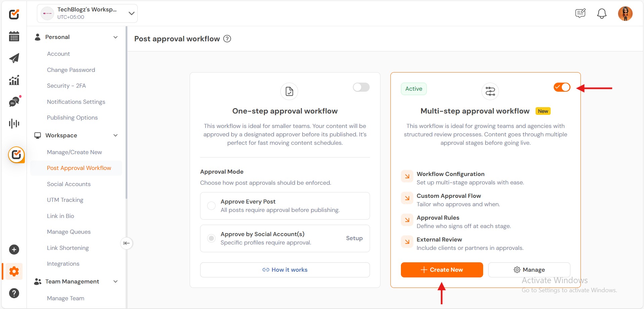644x309 pixels.
Task: Collapse the Team Management section
Action: (x=116, y=281)
